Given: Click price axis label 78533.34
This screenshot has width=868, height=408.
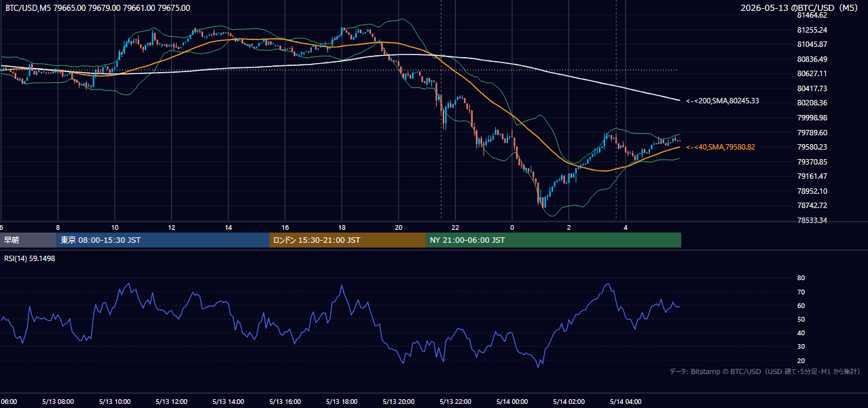Looking at the screenshot, I should pyautogui.click(x=812, y=220).
